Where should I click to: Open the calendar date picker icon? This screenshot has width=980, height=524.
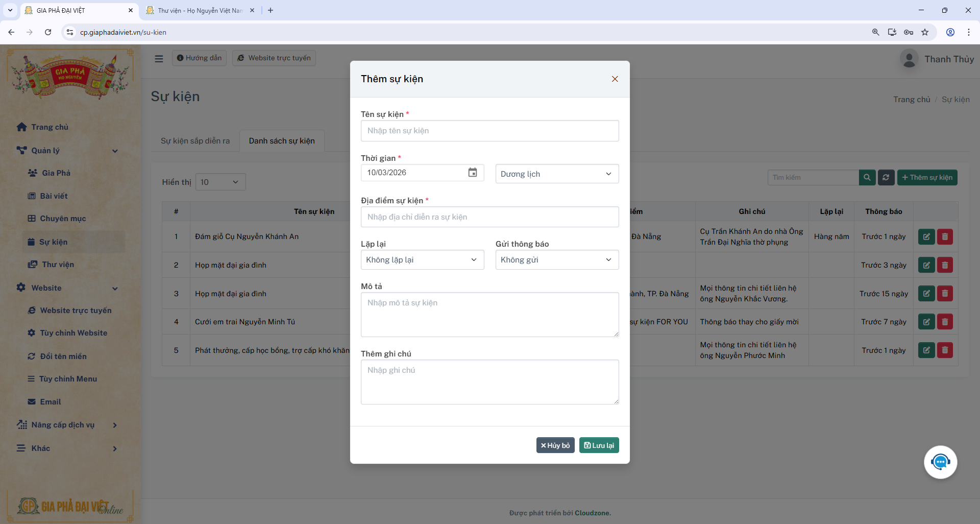[472, 173]
